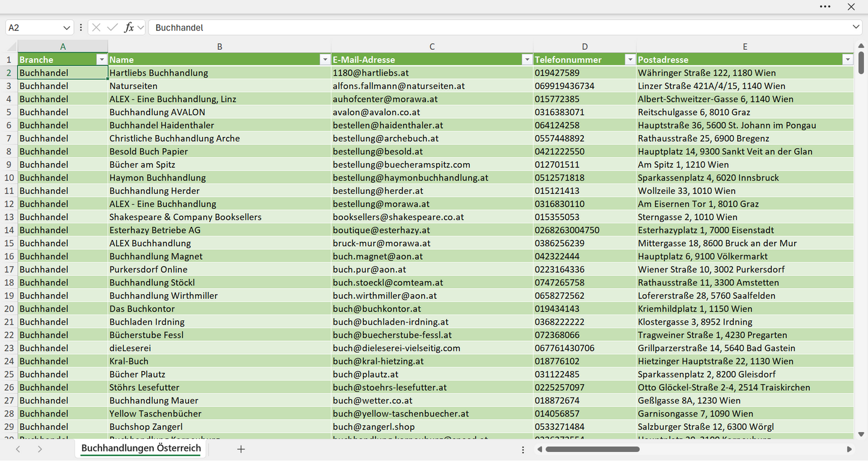Click the buch@zangerl.shop email cell
Image resolution: width=868 pixels, height=461 pixels.
point(432,427)
